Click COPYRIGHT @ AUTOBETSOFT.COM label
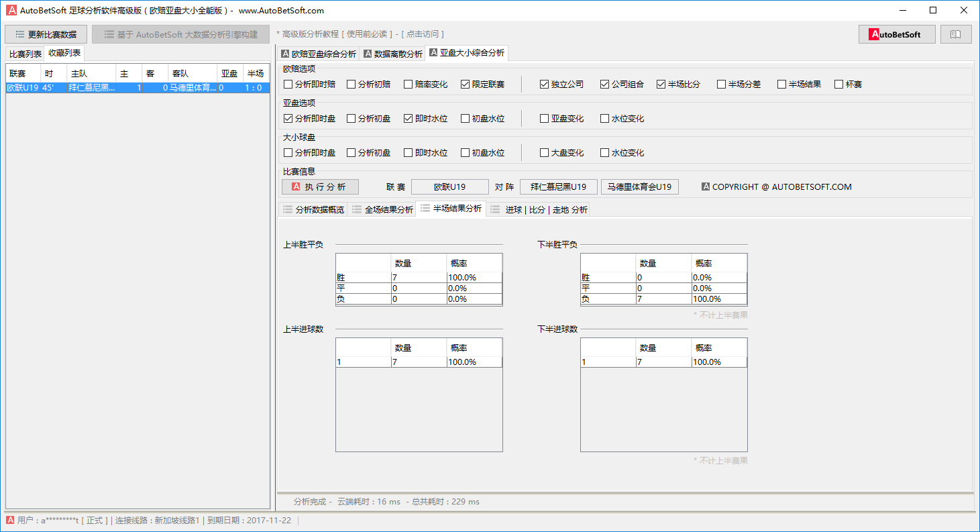 pos(777,187)
